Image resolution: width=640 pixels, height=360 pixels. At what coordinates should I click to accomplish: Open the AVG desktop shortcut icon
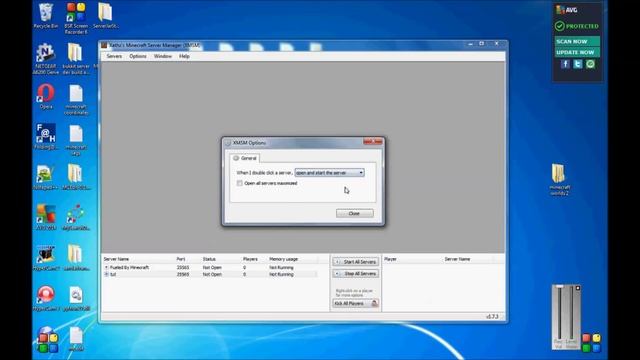[46, 218]
